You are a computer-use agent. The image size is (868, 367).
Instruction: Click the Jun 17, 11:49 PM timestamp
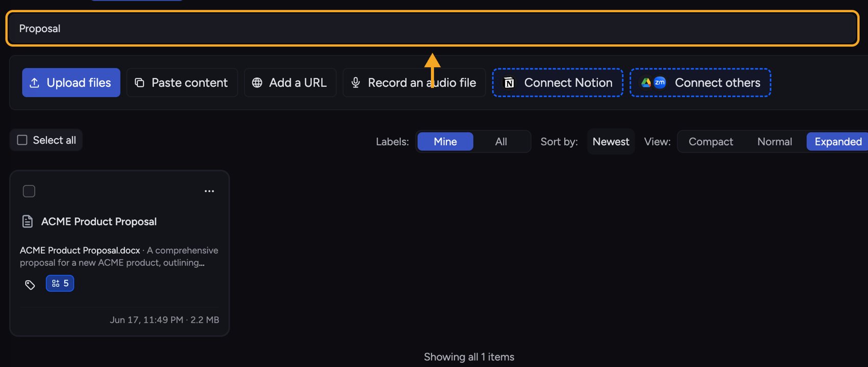147,320
